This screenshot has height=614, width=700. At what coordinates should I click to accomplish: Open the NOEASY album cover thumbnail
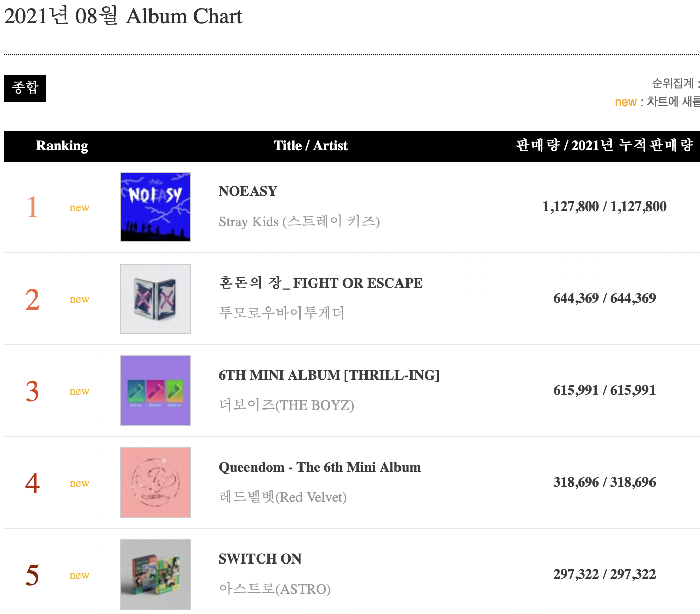point(156,207)
